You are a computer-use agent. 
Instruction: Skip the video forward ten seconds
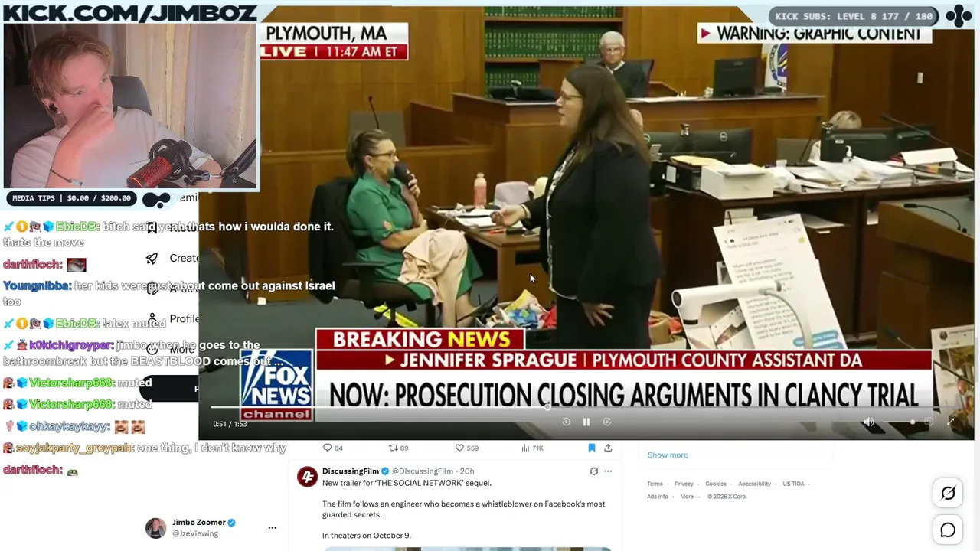click(607, 422)
